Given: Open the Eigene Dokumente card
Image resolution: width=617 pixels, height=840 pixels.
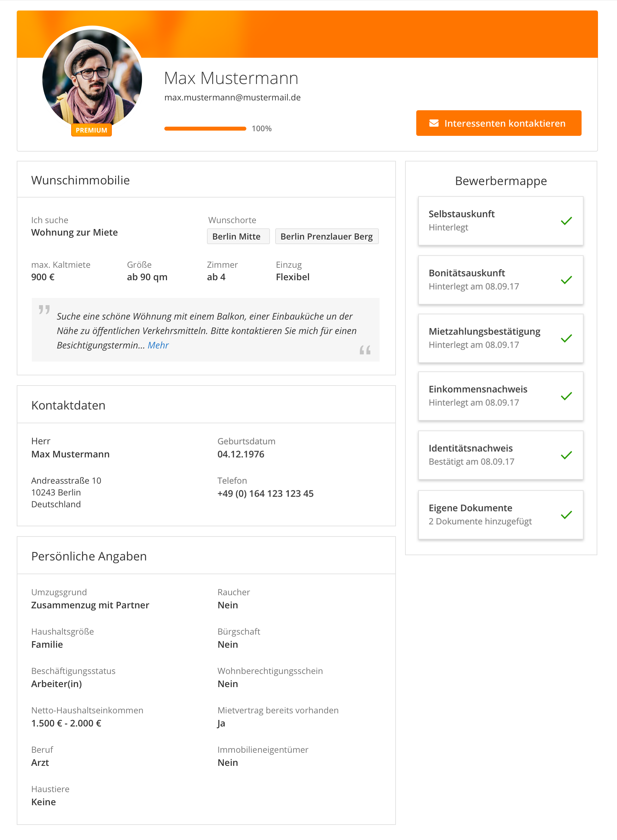Looking at the screenshot, I should (501, 515).
